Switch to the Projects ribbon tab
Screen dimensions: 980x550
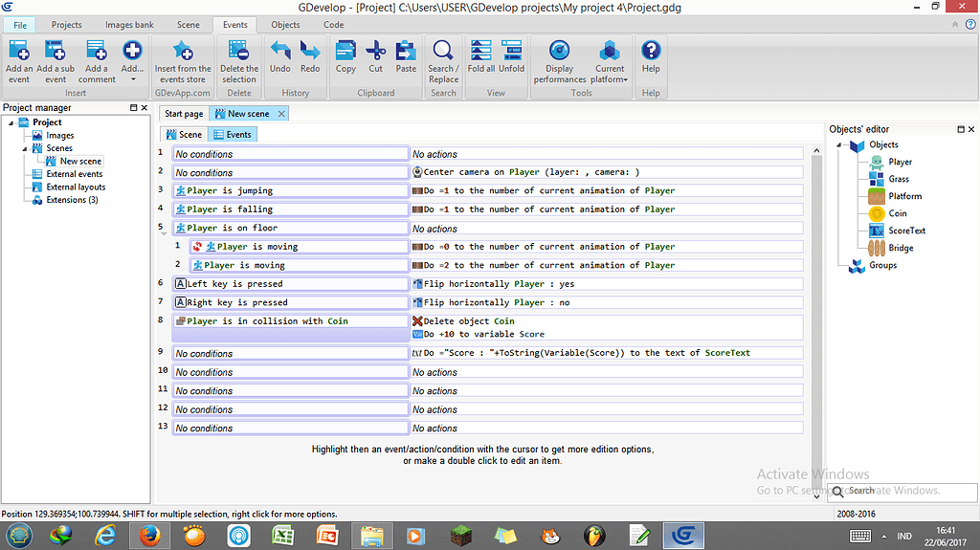pyautogui.click(x=66, y=25)
